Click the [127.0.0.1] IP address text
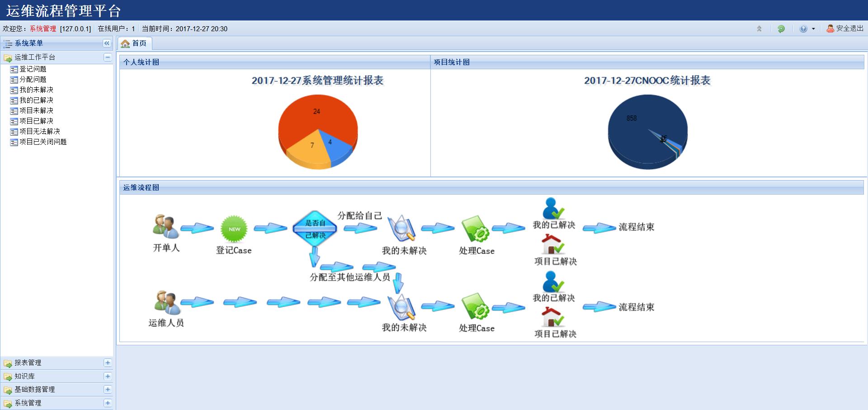The height and width of the screenshot is (410, 868). (x=75, y=29)
